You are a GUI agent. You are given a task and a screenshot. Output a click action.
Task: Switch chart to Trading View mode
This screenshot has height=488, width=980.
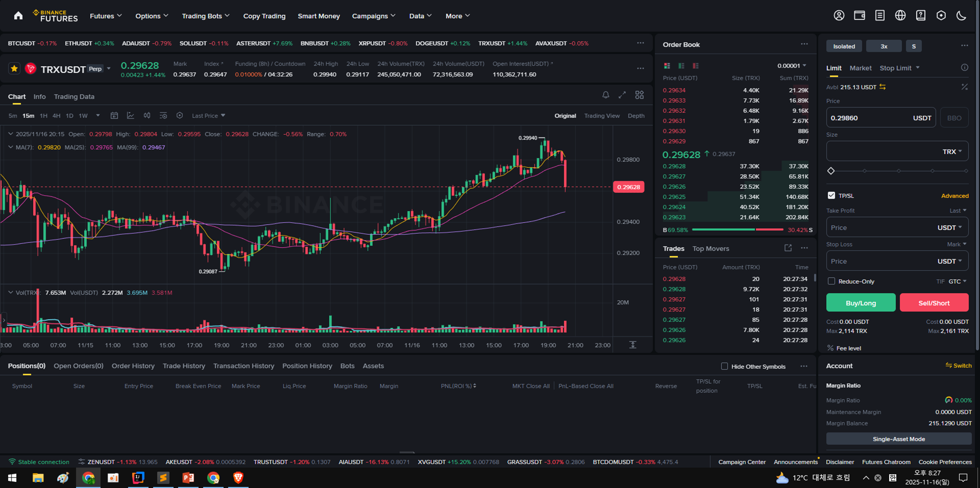(x=602, y=116)
